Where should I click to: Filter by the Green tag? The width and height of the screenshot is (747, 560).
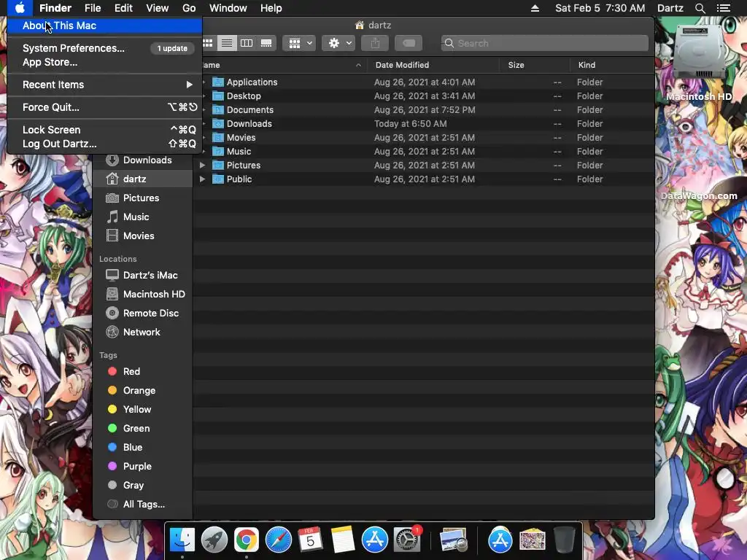click(143, 429)
